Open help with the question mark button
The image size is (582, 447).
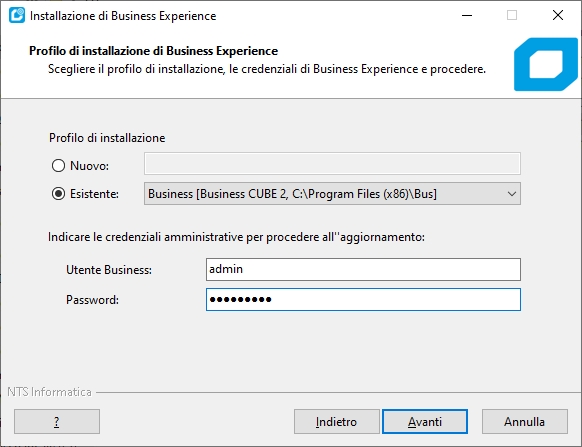(x=57, y=421)
